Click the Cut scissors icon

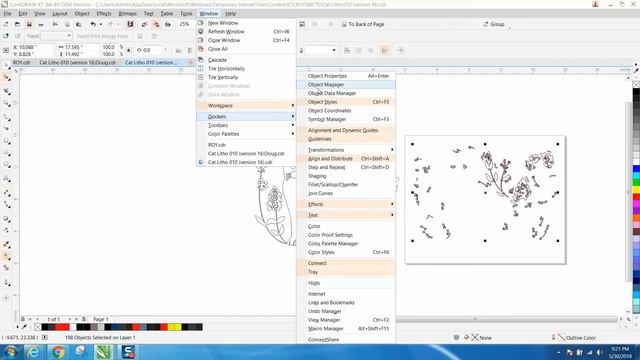[x=55, y=24]
